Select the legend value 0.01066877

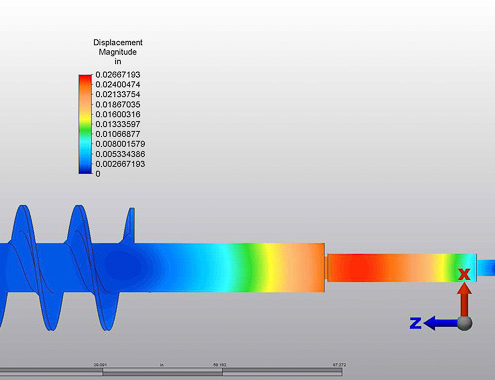[118, 134]
